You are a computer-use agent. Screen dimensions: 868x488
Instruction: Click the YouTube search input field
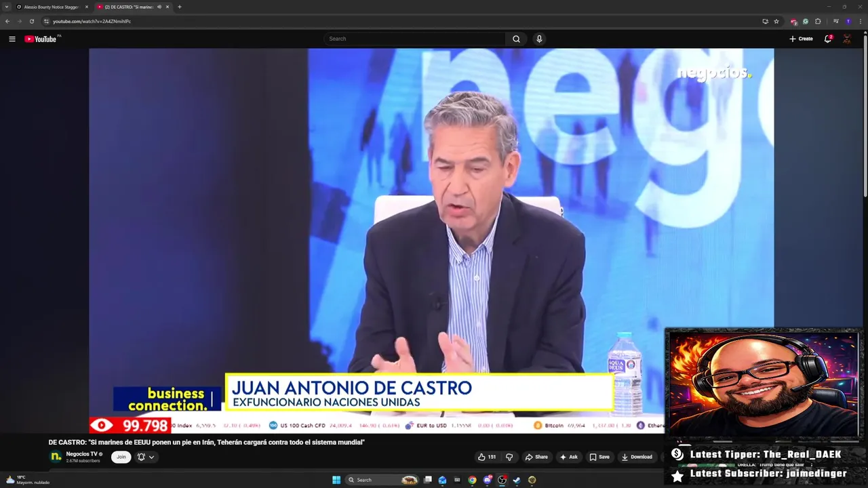click(415, 39)
